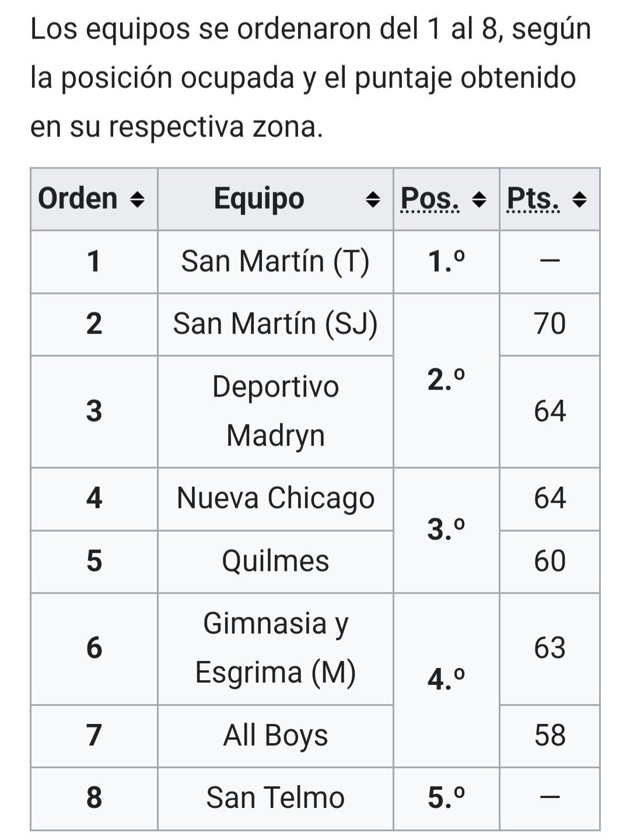
Task: Click the Pos. abbreviation header text
Action: pos(430,199)
